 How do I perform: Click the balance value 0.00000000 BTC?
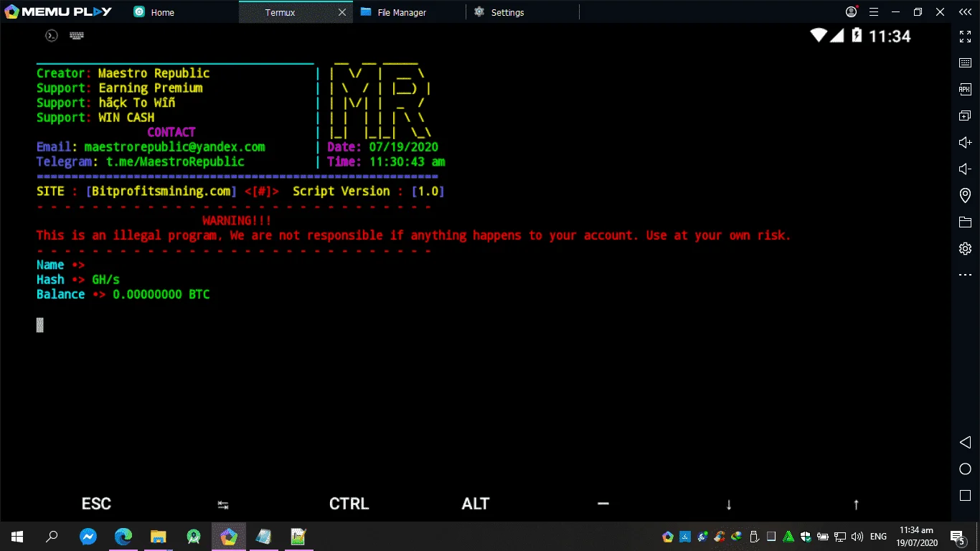(161, 295)
